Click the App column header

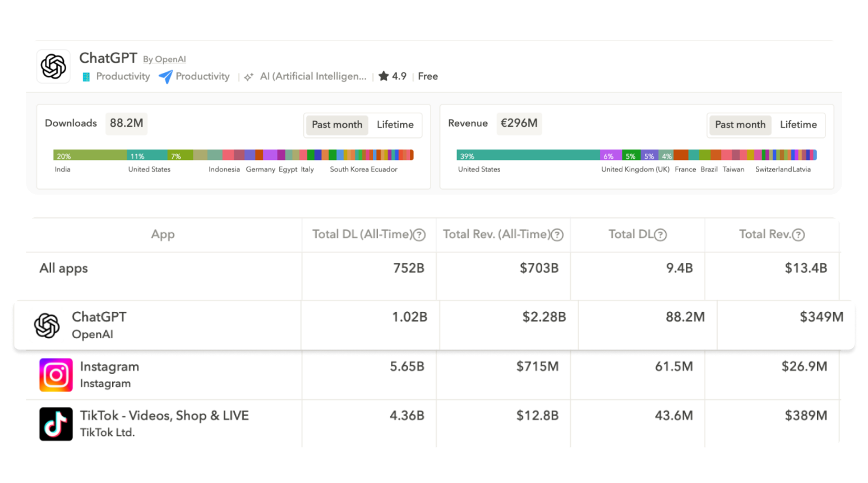point(163,234)
